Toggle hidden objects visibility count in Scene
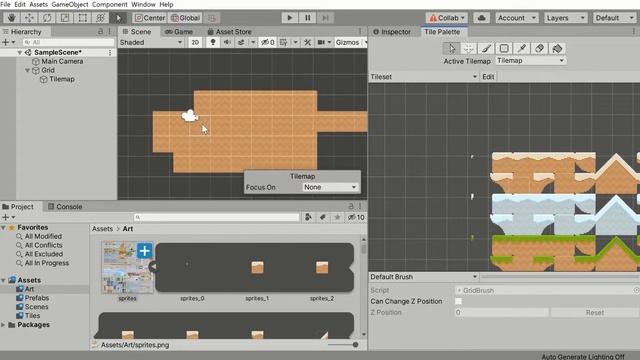The width and height of the screenshot is (640, 360). pos(268,42)
